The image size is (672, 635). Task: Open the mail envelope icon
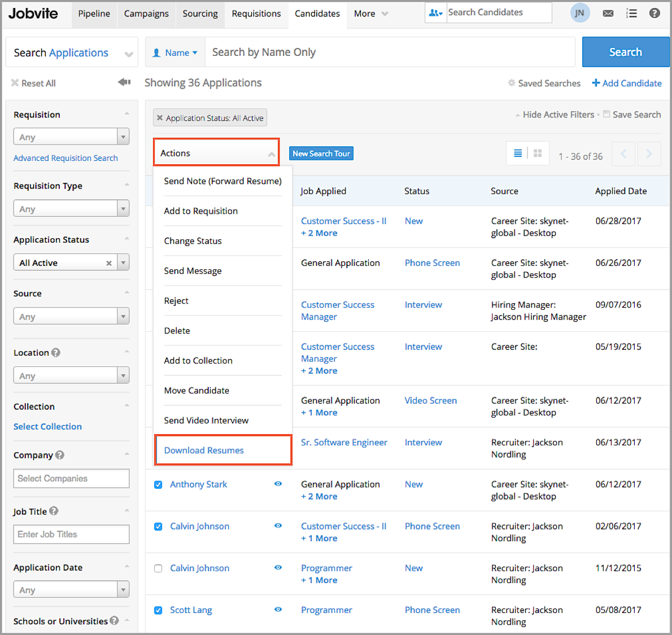pos(608,14)
